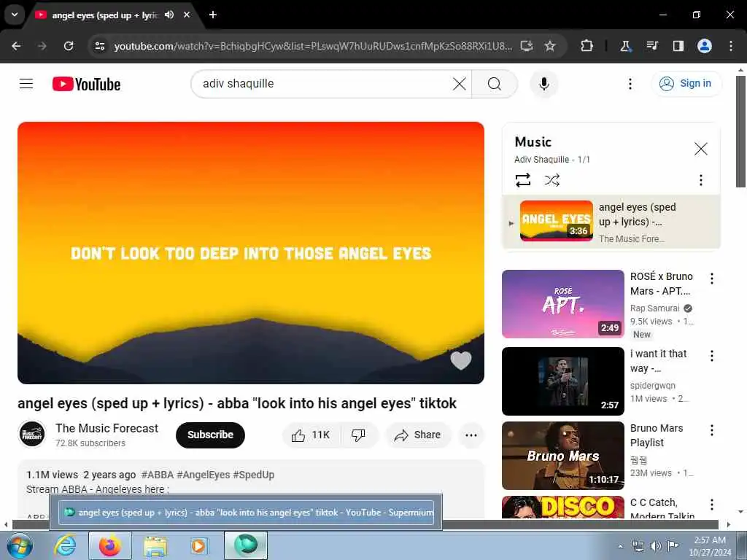Switch to Firefox in taskbar
This screenshot has width=747, height=560.
(110, 545)
